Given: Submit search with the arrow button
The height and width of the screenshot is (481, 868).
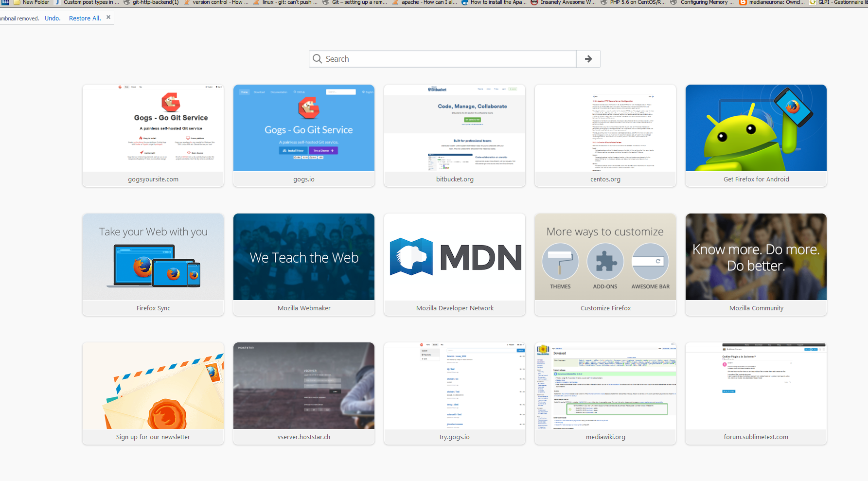Looking at the screenshot, I should [588, 59].
